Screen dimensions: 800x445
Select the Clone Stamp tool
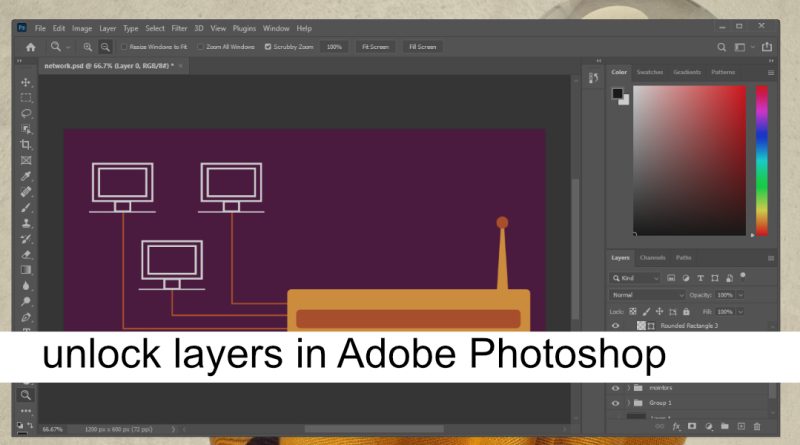pos(26,223)
